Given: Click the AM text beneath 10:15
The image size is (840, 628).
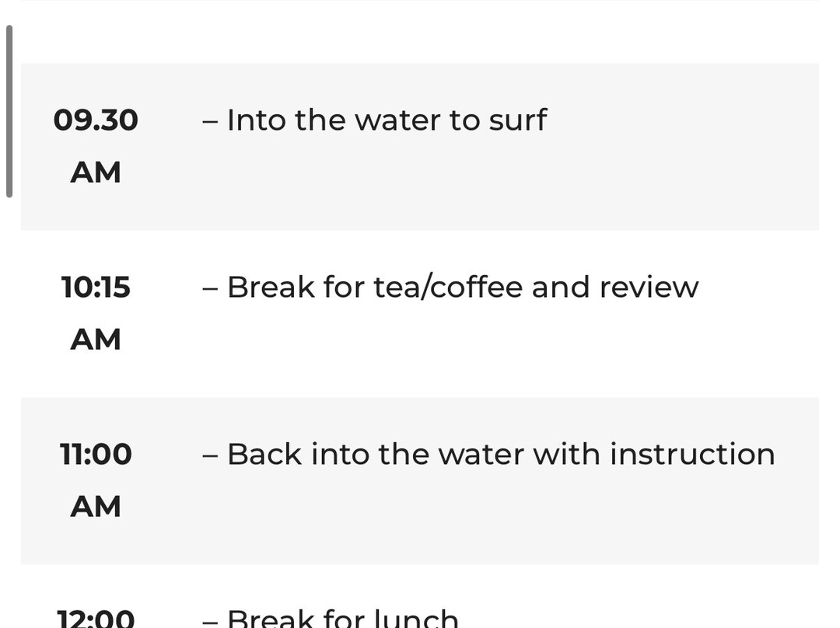Looking at the screenshot, I should click(96, 340).
